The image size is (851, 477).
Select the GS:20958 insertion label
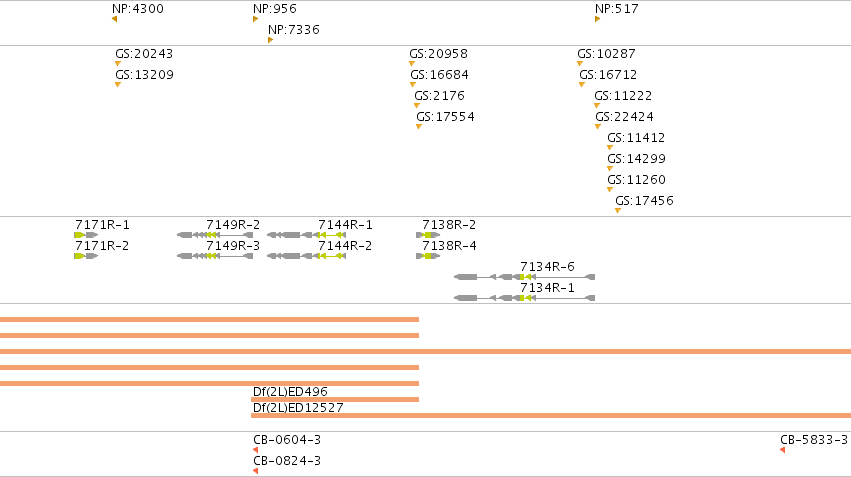click(x=439, y=54)
